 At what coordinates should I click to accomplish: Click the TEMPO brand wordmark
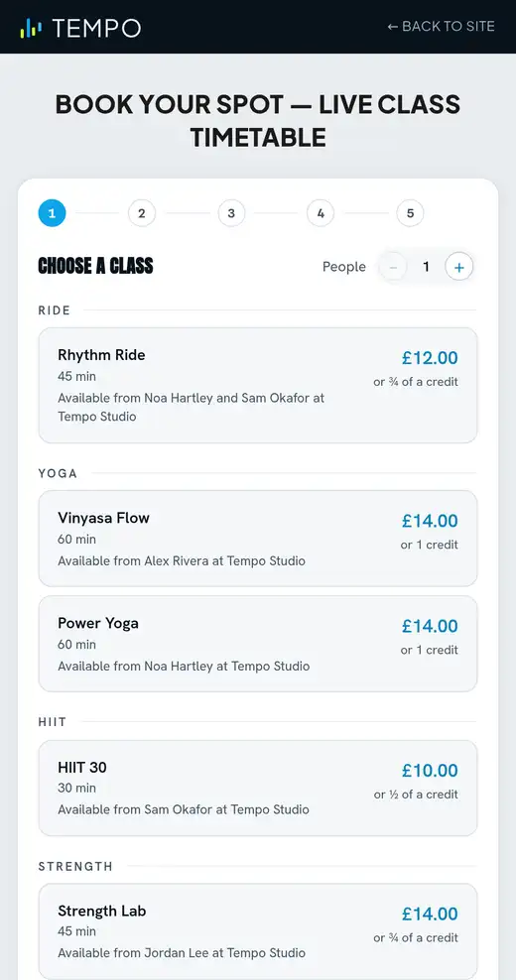96,28
